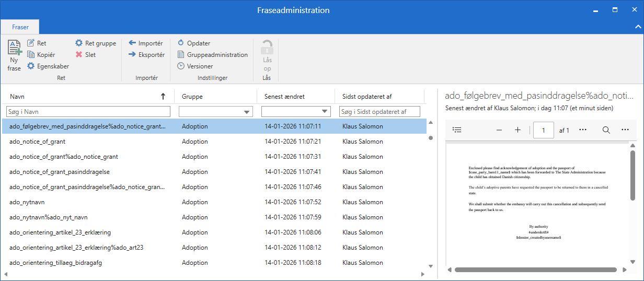Open Versioner
This screenshot has width=644, height=281.
coord(195,66)
